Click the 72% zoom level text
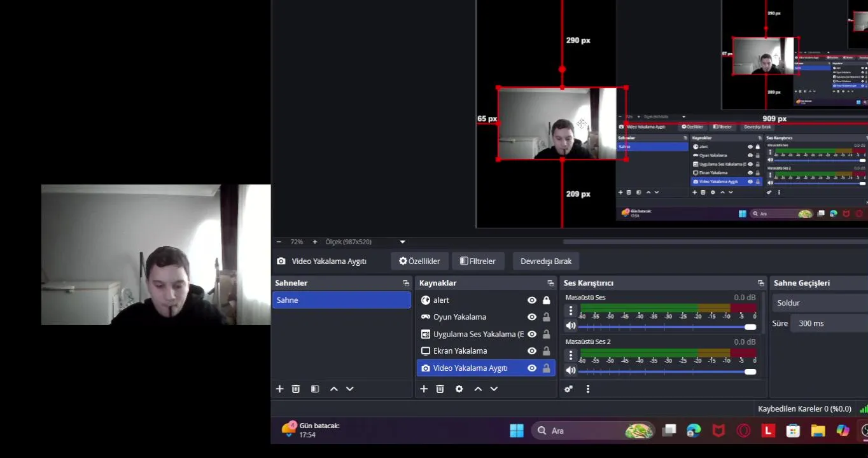Screen dimensions: 868x458 [x=297, y=242]
